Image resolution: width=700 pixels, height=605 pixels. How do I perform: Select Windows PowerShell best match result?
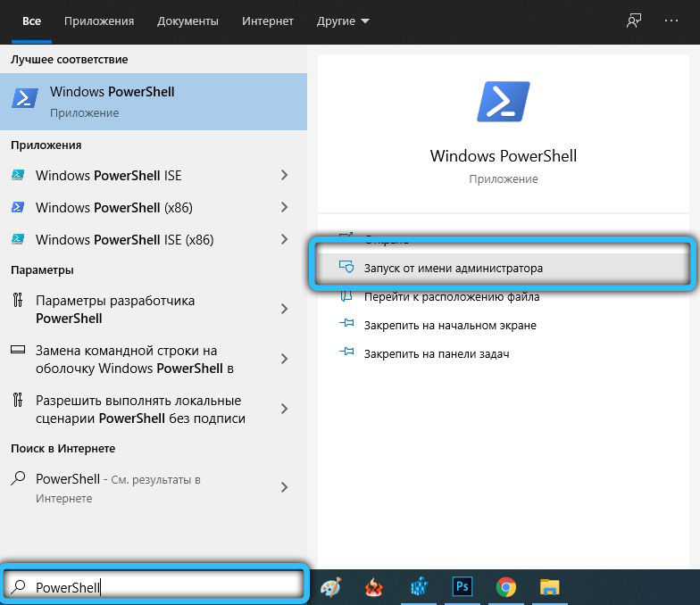[154, 102]
